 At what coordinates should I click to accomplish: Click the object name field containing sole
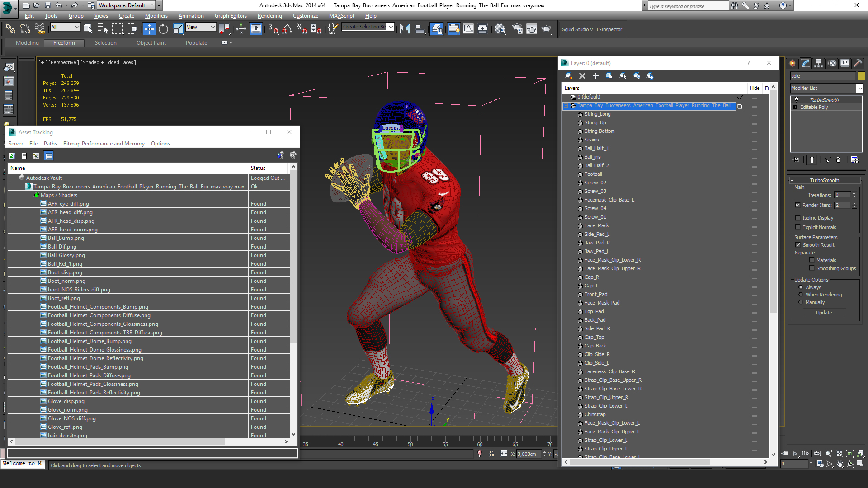pyautogui.click(x=823, y=76)
